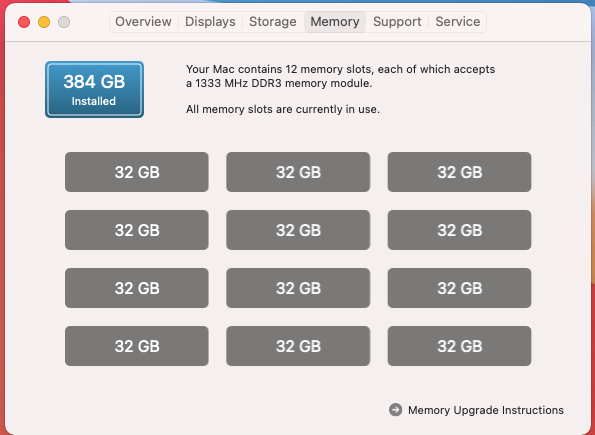Select the first row middle 32 GB slot

coord(298,172)
